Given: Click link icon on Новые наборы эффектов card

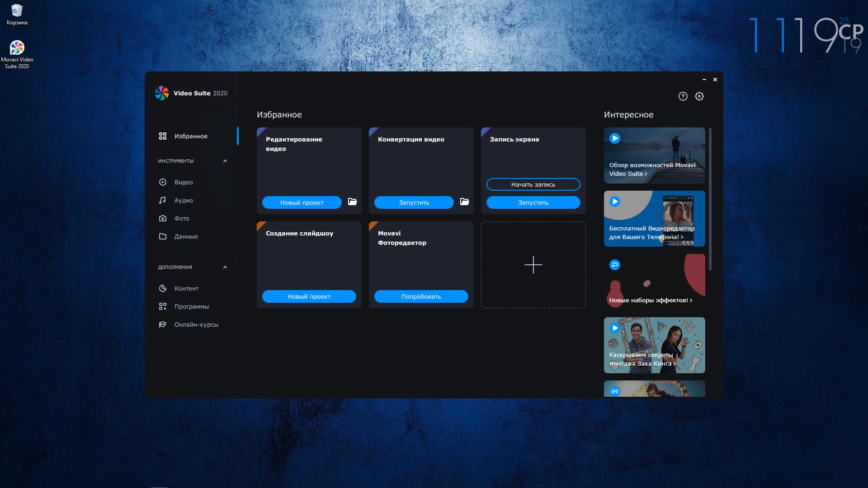Looking at the screenshot, I should 615,265.
